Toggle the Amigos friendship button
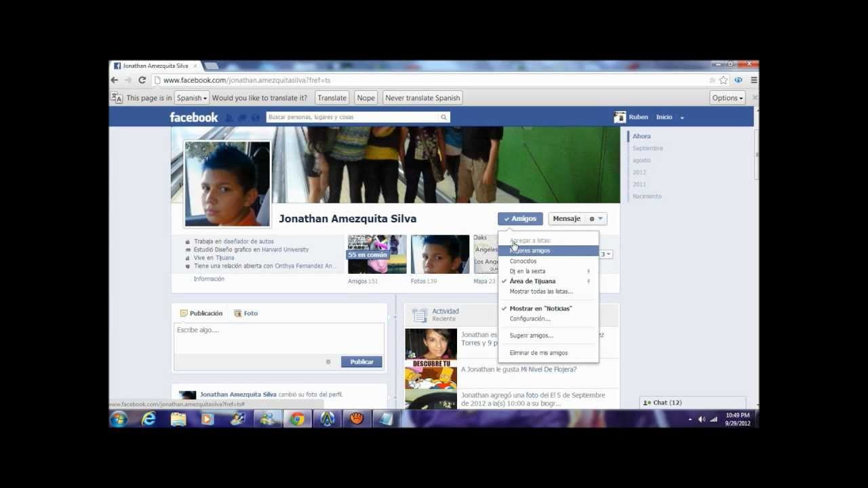The image size is (868, 488). [520, 219]
